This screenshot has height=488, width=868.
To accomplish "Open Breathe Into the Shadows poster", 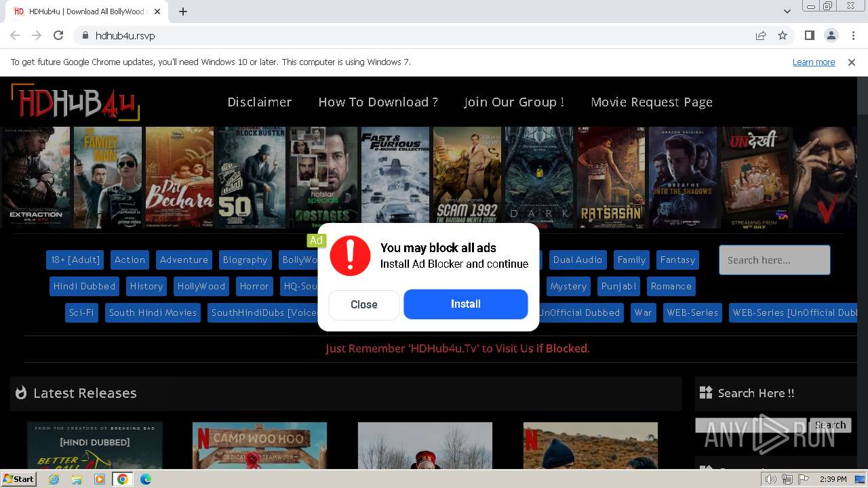I will 683,177.
